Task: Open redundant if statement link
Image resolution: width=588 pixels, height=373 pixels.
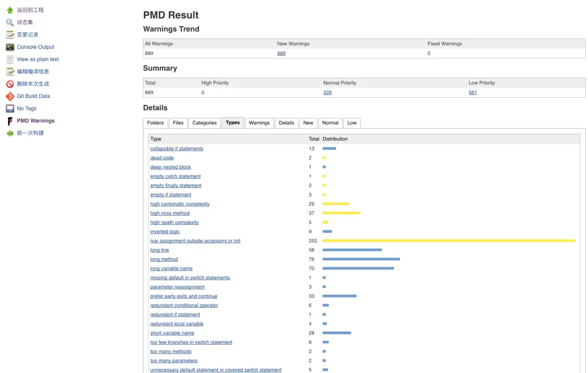Action: 175,315
